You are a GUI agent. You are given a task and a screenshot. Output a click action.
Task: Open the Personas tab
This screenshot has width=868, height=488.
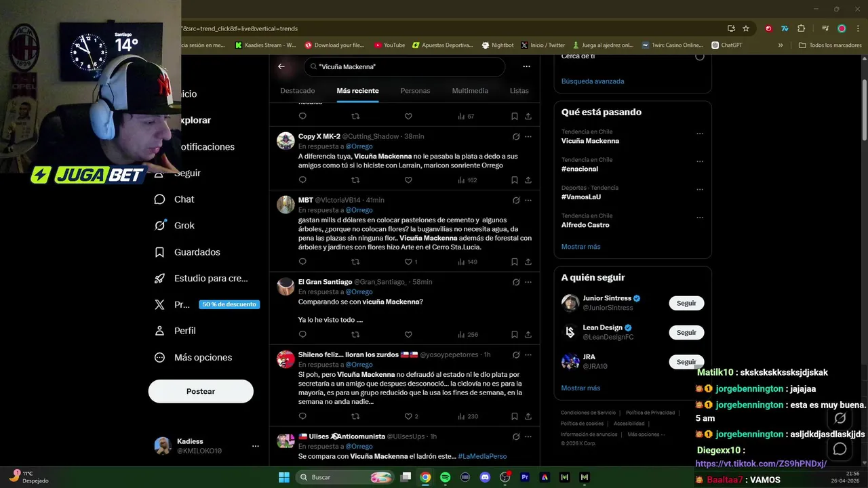(x=415, y=91)
